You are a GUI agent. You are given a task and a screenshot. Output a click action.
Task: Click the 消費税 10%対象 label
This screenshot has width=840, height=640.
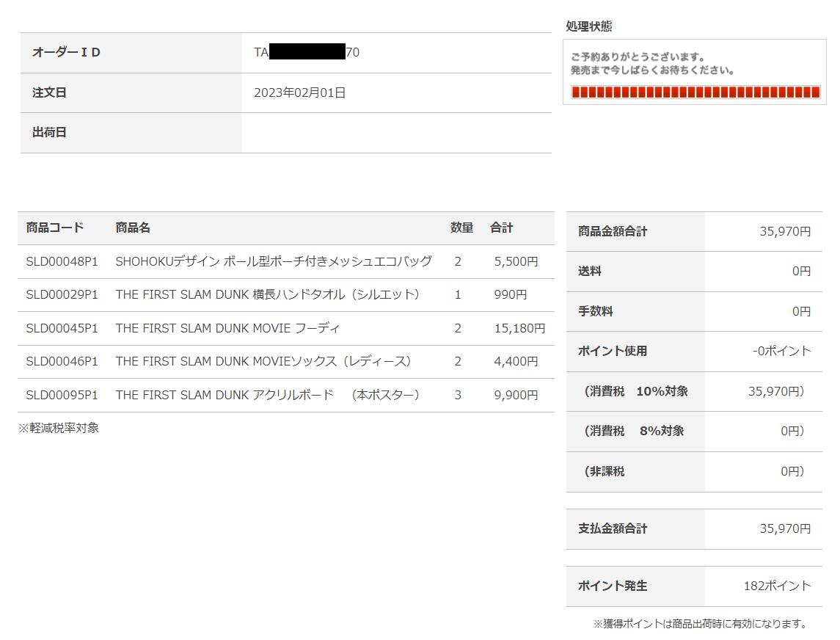(636, 391)
